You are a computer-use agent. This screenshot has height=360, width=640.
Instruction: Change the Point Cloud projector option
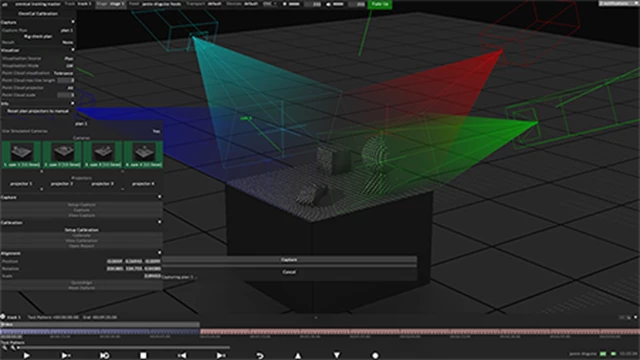[x=70, y=88]
